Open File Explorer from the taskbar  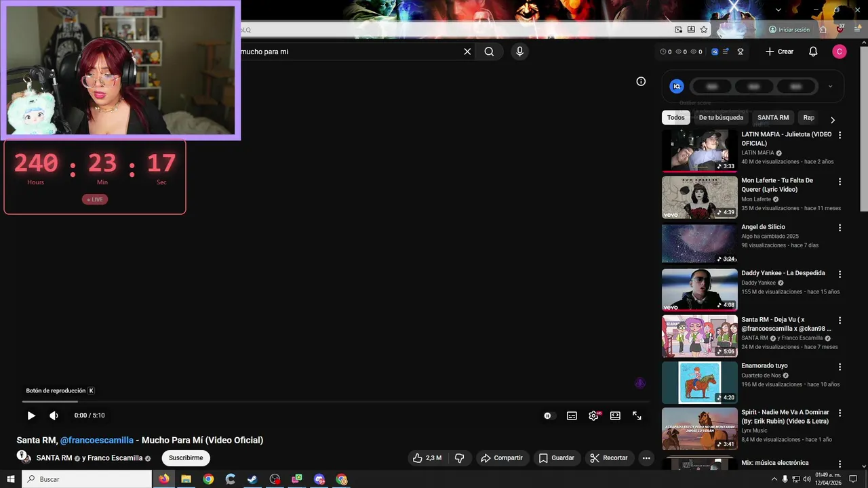186,479
